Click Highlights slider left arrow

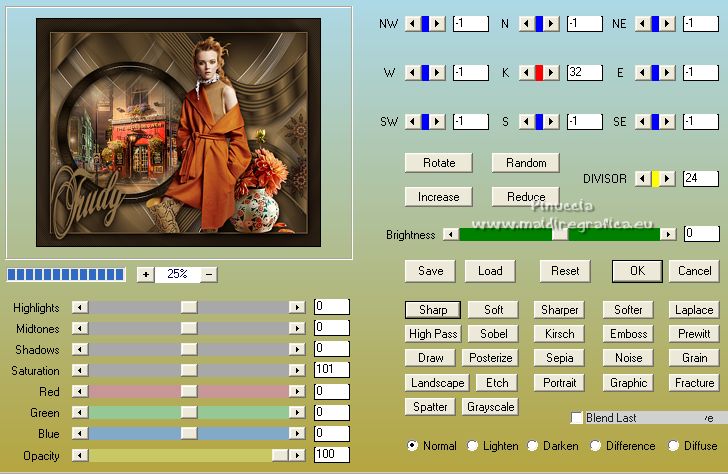coord(80,307)
